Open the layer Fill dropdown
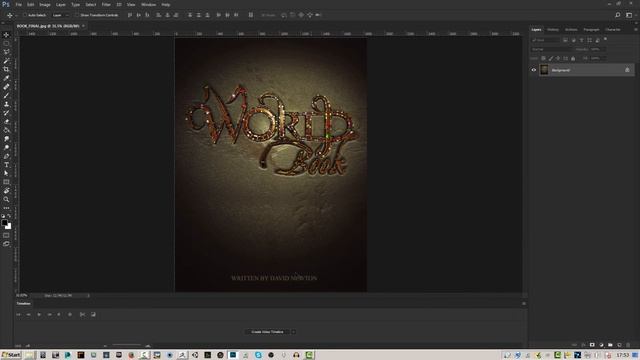The image size is (640, 360). coord(598,58)
